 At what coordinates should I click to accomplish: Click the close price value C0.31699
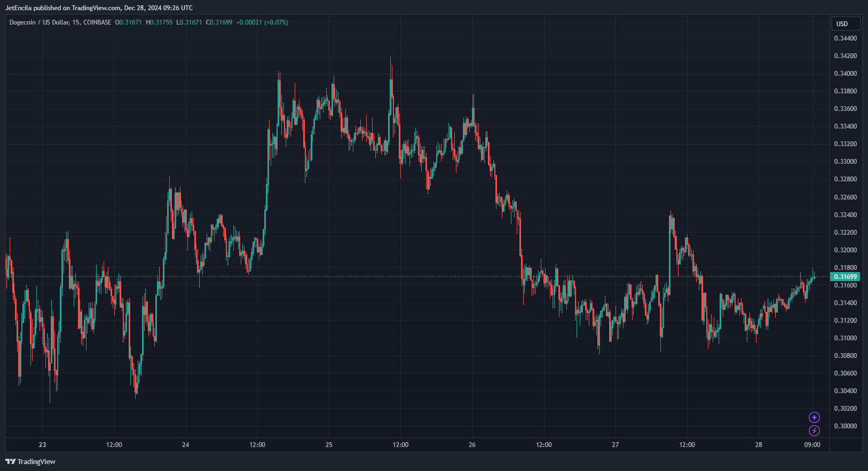[x=219, y=22]
